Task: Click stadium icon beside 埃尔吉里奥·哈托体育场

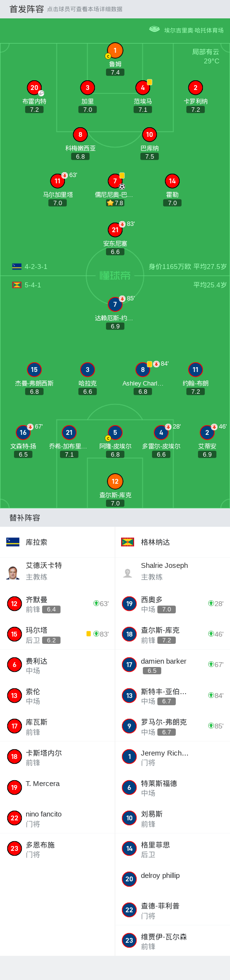Action: pyautogui.click(x=154, y=30)
